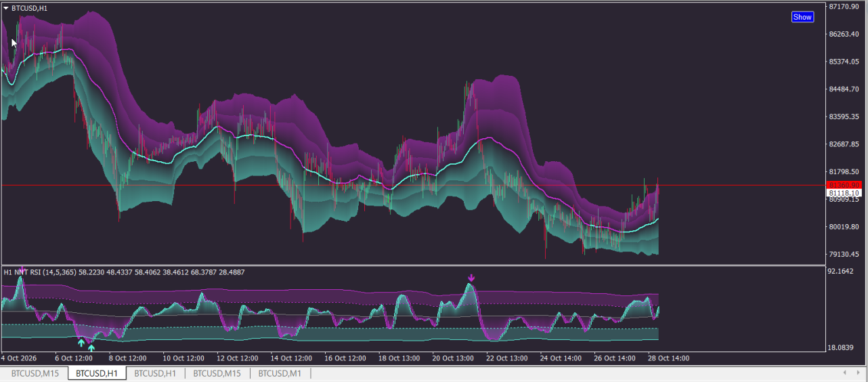The image size is (868, 382).
Task: Click the right cyan up signal arrow
Action: pos(91,348)
